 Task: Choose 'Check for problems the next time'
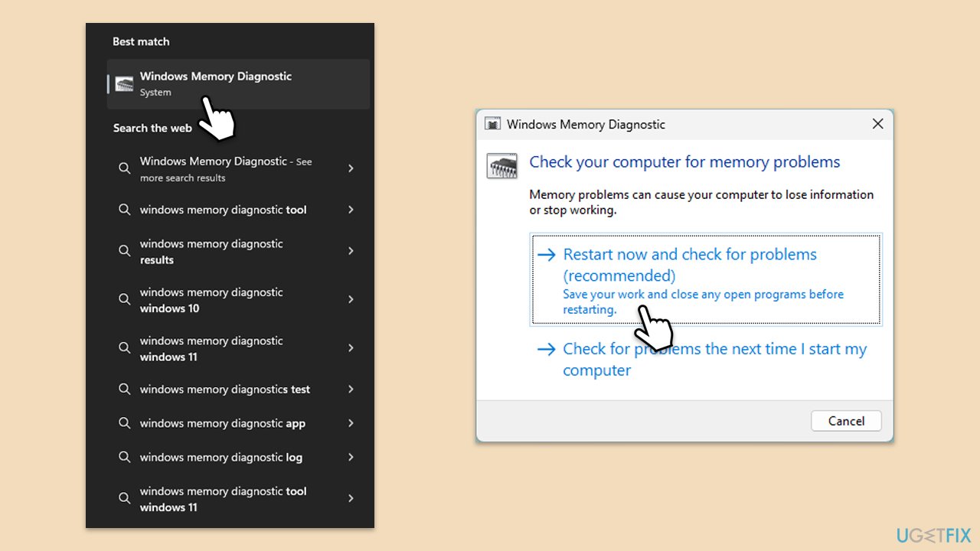click(706, 360)
